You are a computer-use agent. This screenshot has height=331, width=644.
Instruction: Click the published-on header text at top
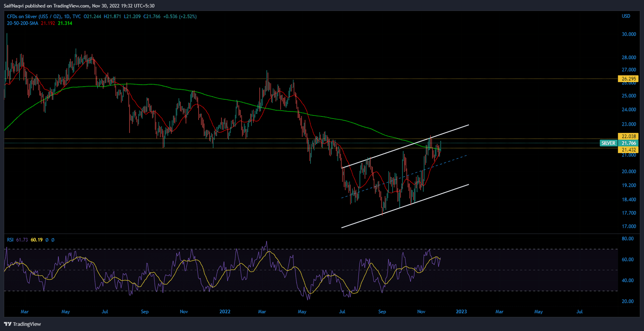click(x=79, y=6)
